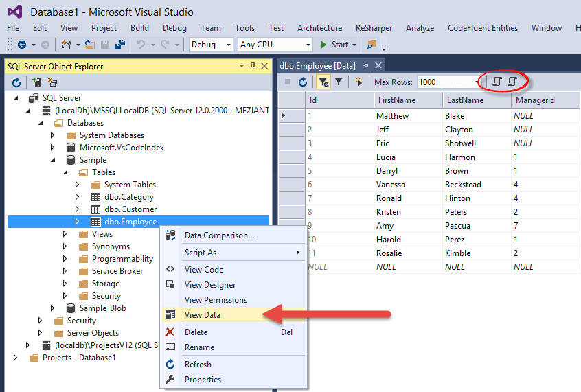
Task: Refresh the dbo.Employee data grid
Action: click(303, 82)
